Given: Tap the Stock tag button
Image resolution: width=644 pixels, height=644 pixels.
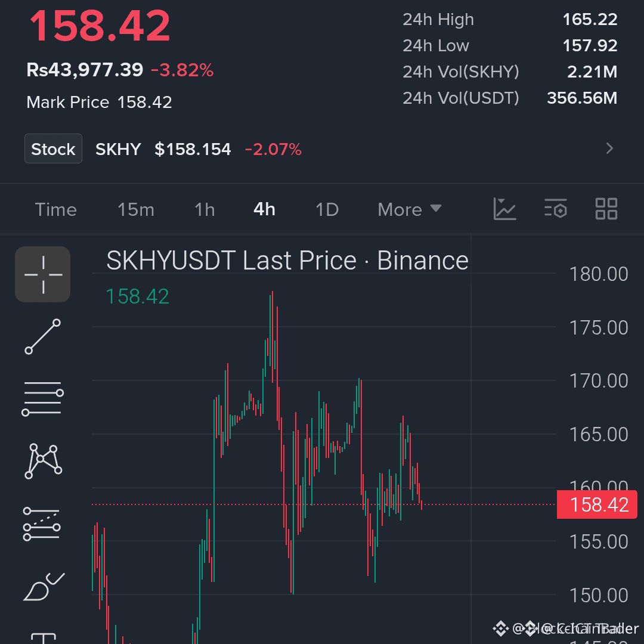Looking at the screenshot, I should point(54,148).
